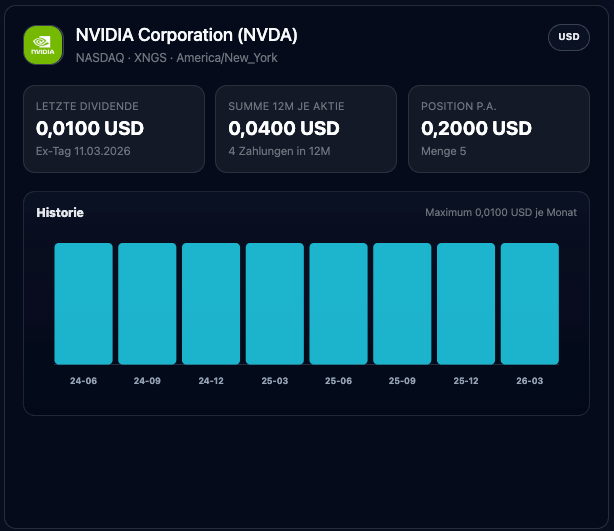Click the 26-03 dividend bar

530,303
